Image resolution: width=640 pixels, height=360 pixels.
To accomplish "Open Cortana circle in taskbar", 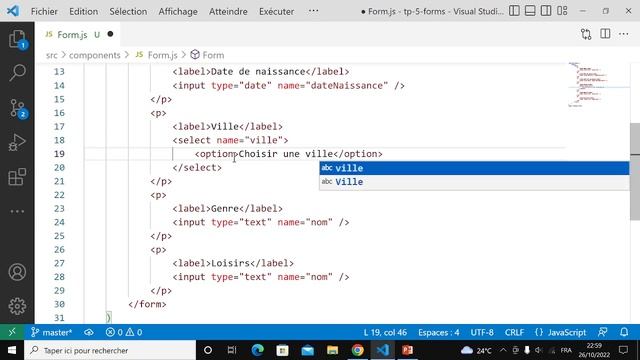I will tap(208, 350).
